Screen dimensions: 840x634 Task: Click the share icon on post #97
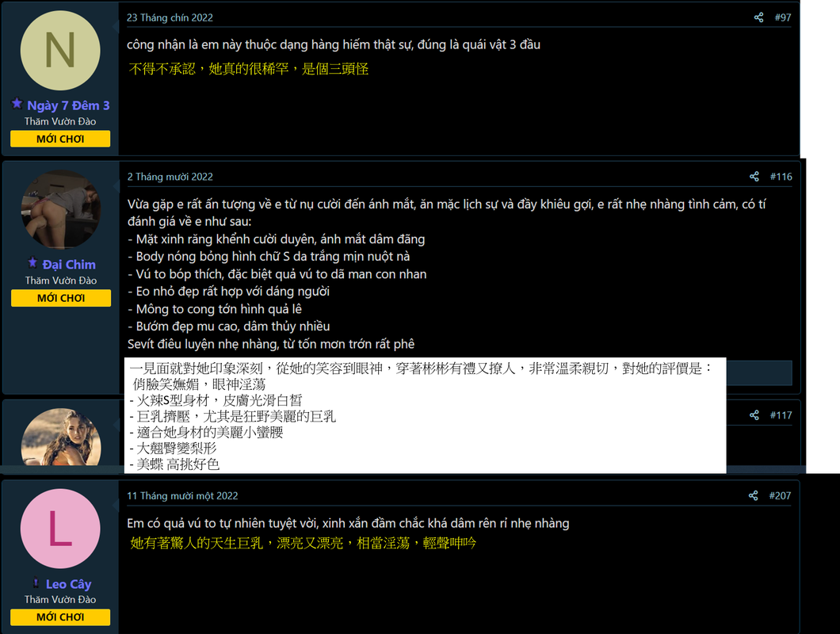(758, 17)
